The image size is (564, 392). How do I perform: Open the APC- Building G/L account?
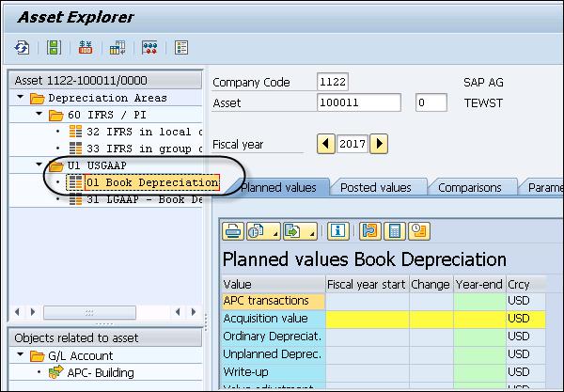pyautogui.click(x=101, y=373)
